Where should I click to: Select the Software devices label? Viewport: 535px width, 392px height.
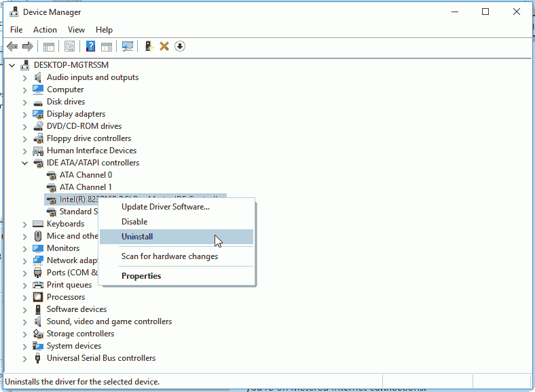pyautogui.click(x=77, y=309)
